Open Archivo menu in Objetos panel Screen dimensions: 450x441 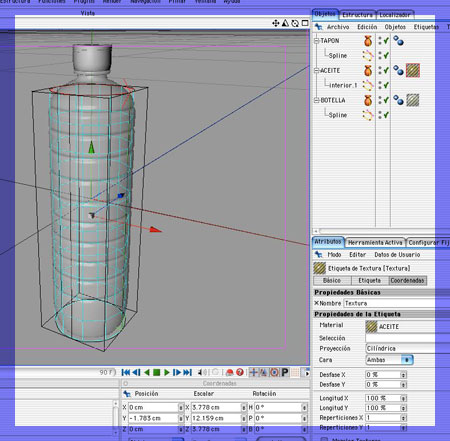click(338, 27)
